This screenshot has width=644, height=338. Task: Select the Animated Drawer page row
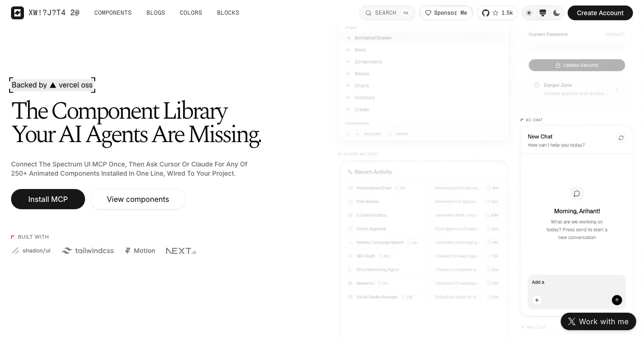point(425,38)
